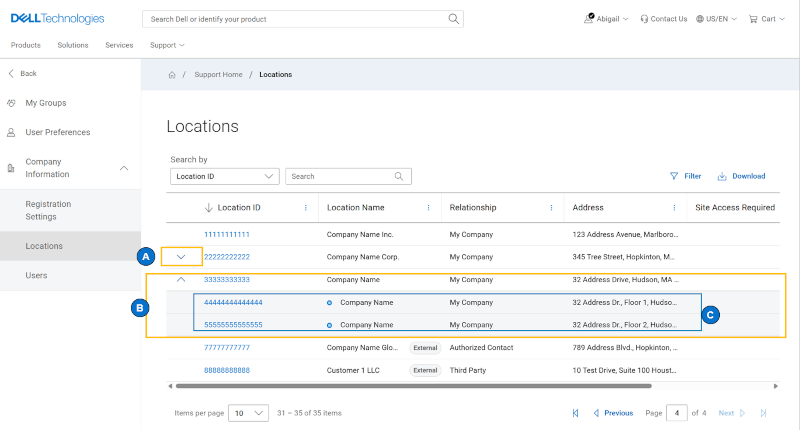
Task: Click the My Groups sidebar icon
Action: pos(11,103)
